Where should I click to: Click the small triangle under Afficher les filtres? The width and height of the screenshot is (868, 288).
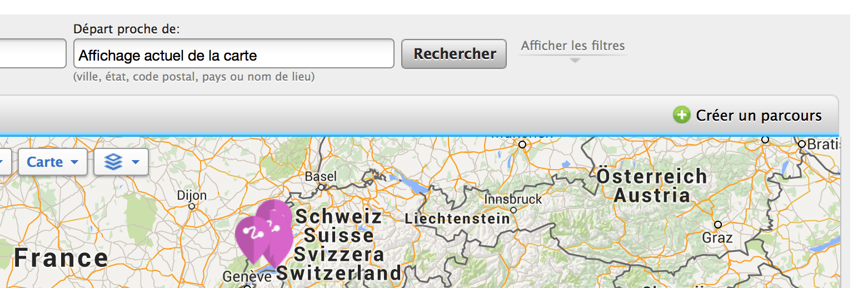(x=575, y=60)
